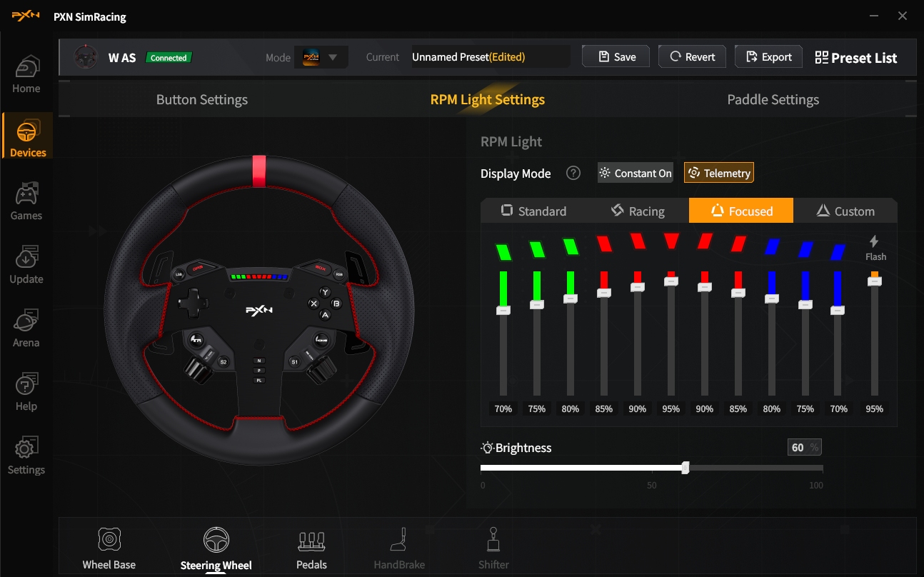Expand the Mode dropdown arrow
This screenshot has height=577, width=924.
pyautogui.click(x=333, y=57)
